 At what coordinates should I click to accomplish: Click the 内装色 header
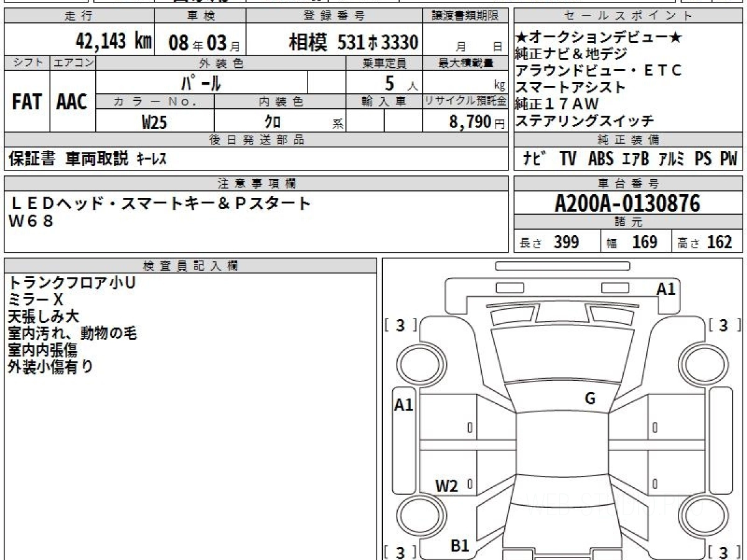point(281,101)
